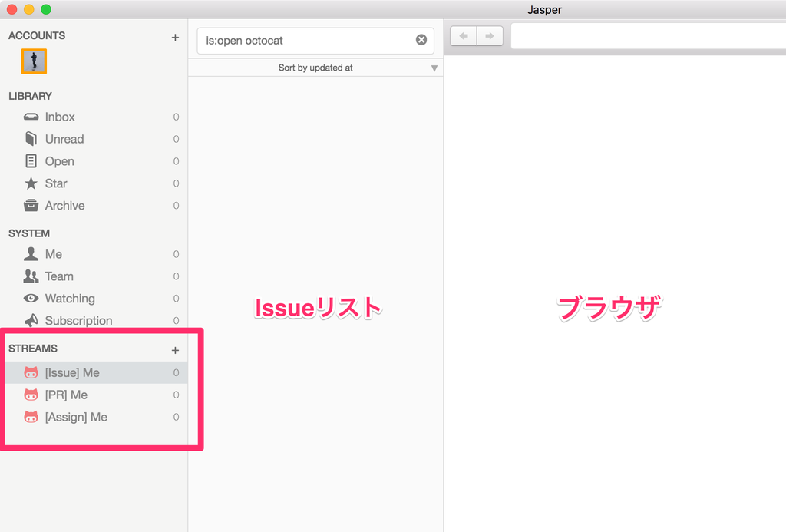Select the Archive box icon
Viewport: 786px width, 532px height.
(x=31, y=206)
